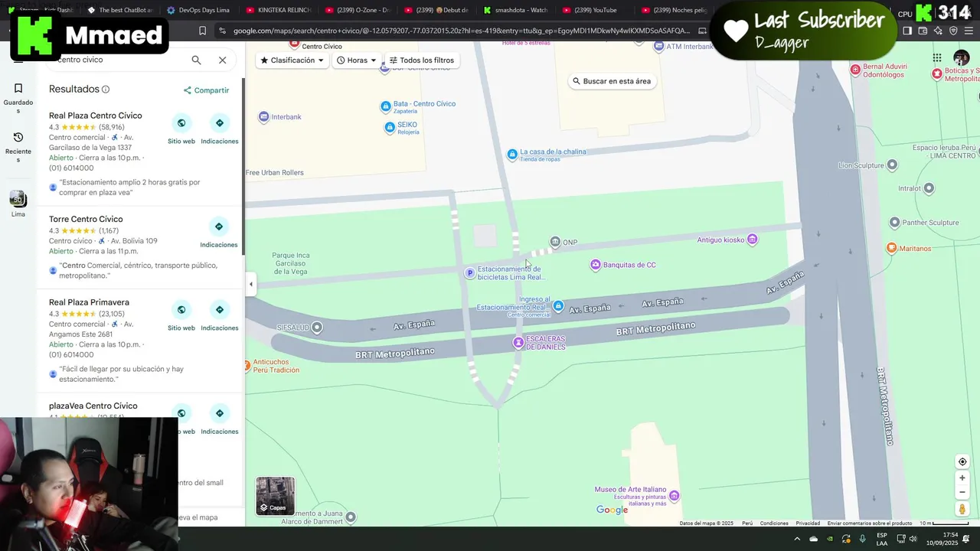Collapse the side panel with the arrow
The width and height of the screenshot is (980, 551).
(x=250, y=284)
